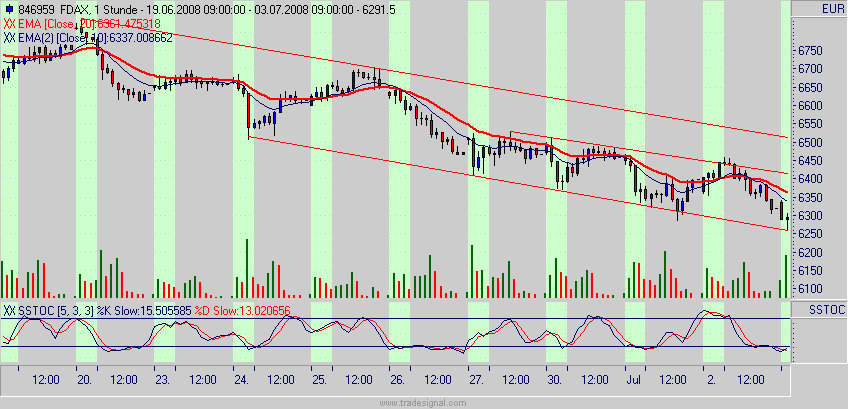Click the XX marker before red EMA legend
Viewport: 848px width, 409px height.
click(x=9, y=23)
